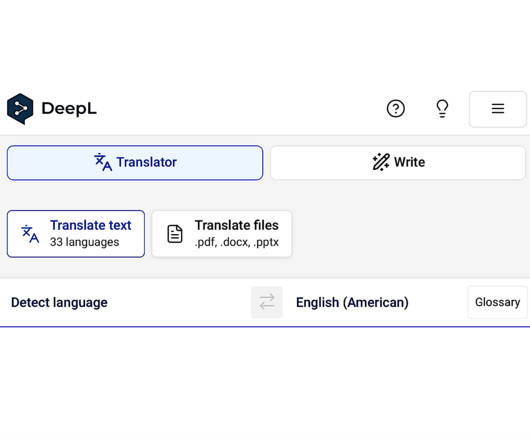Switch to the Translator tab
Screen dimensions: 530x442
tap(135, 163)
